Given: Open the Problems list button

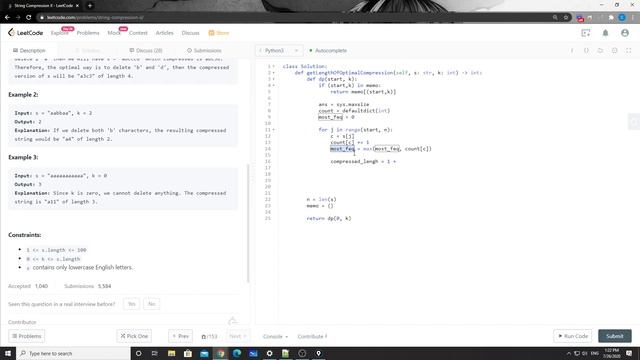Looking at the screenshot, I should [x=27, y=336].
